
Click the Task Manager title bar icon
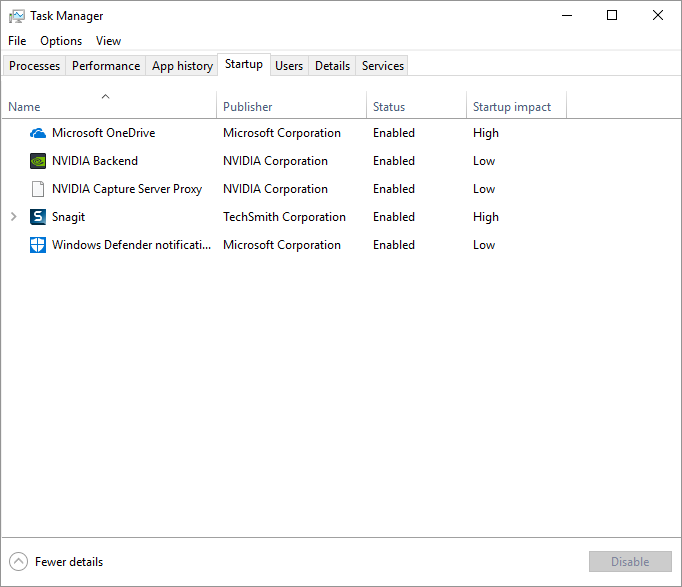pos(17,16)
